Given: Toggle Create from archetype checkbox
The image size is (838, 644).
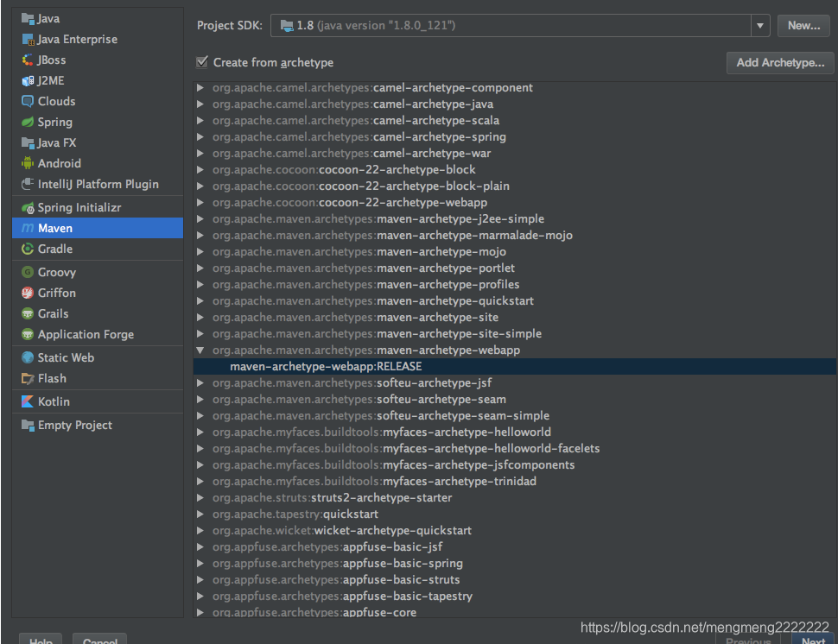Looking at the screenshot, I should pos(202,62).
